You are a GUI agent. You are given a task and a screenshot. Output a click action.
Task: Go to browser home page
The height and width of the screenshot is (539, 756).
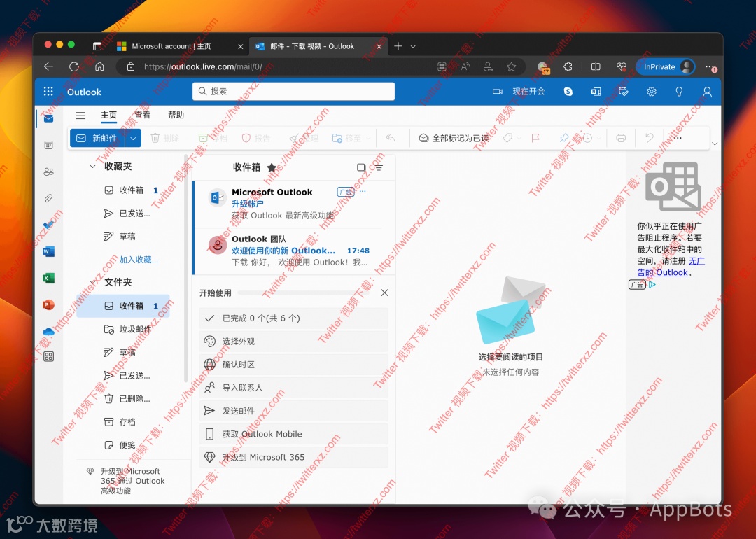pyautogui.click(x=99, y=66)
